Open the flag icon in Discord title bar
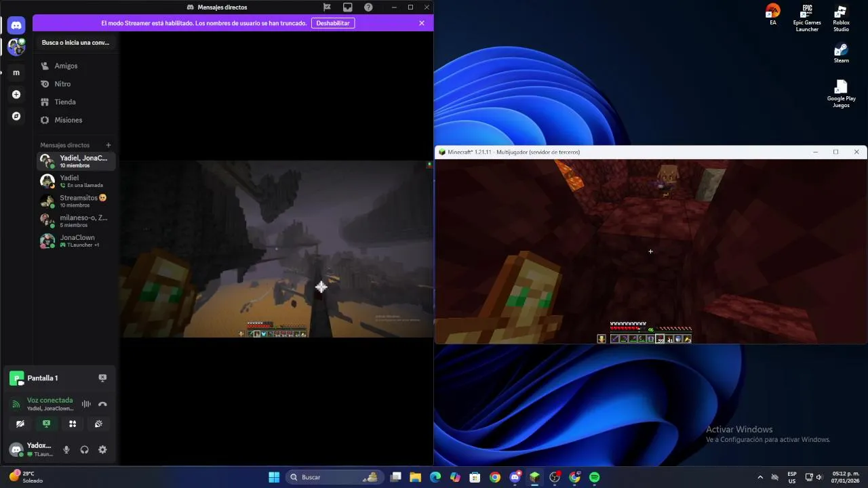This screenshot has width=868, height=488. point(327,7)
